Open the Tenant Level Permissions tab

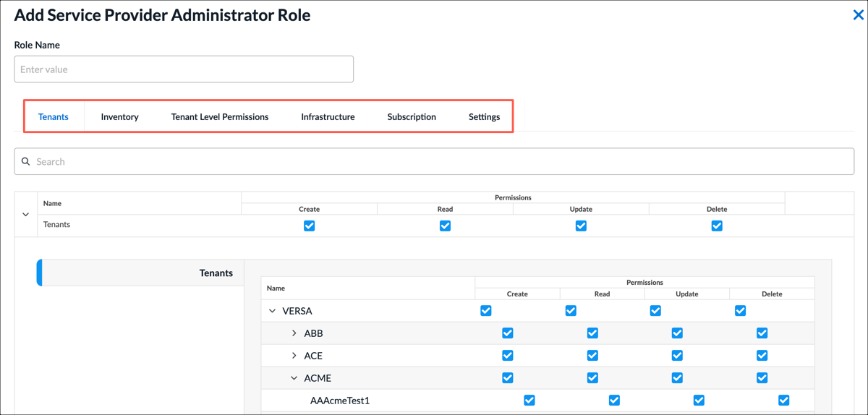220,116
